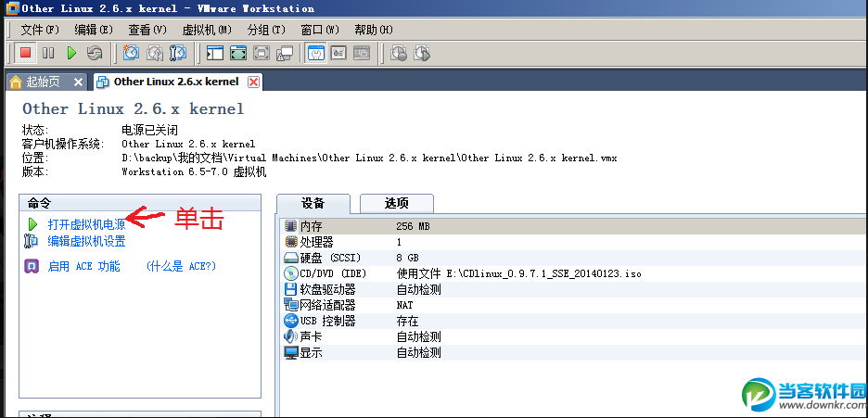868x418 pixels.
Task: Click the 编辑虚拟机设置 link
Action: point(87,241)
